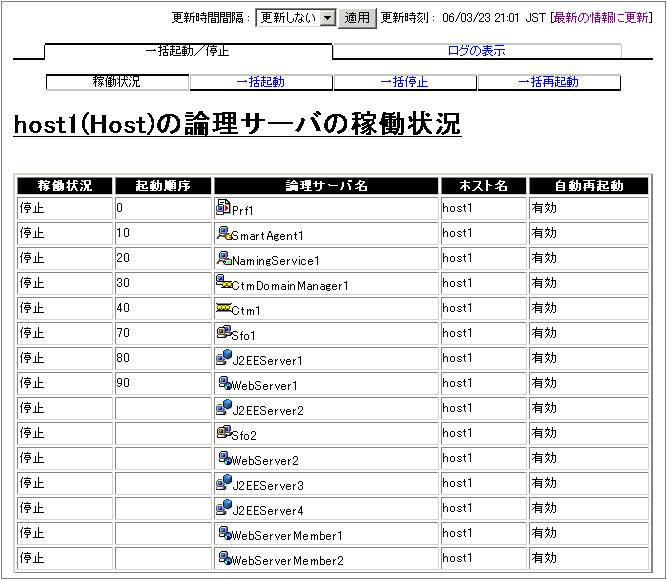Screen dimensions: 667x580
Task: Click start order value 90
Action: (x=123, y=383)
